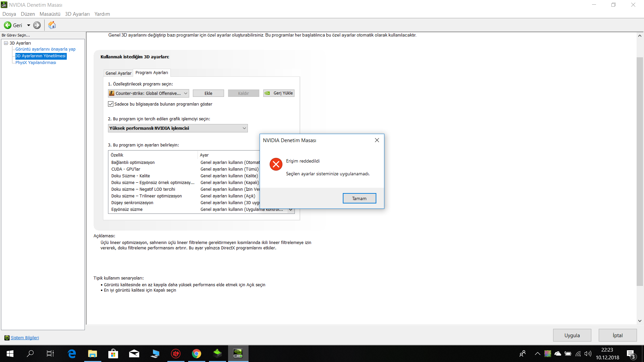The image size is (644, 362).
Task: Click the NVIDIA Control Panel taskbar icon
Action: point(238,353)
